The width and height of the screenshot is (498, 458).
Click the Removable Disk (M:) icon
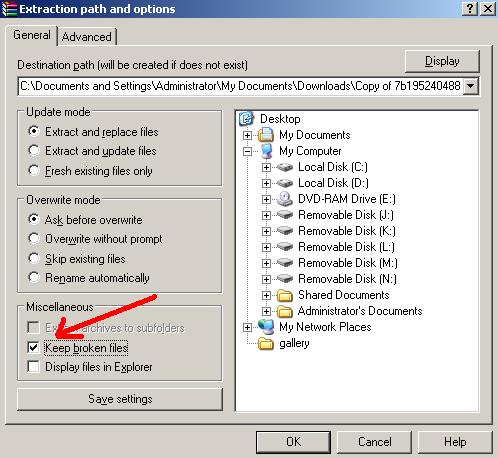pos(285,263)
